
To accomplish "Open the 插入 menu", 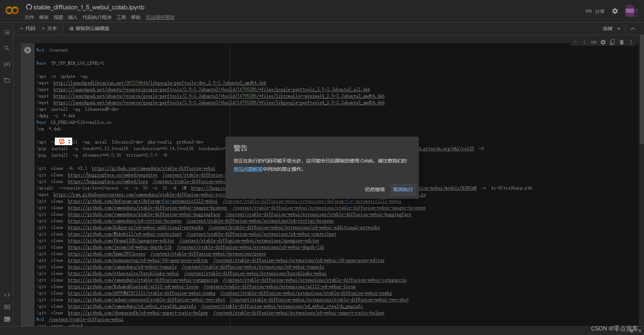I will (73, 17).
